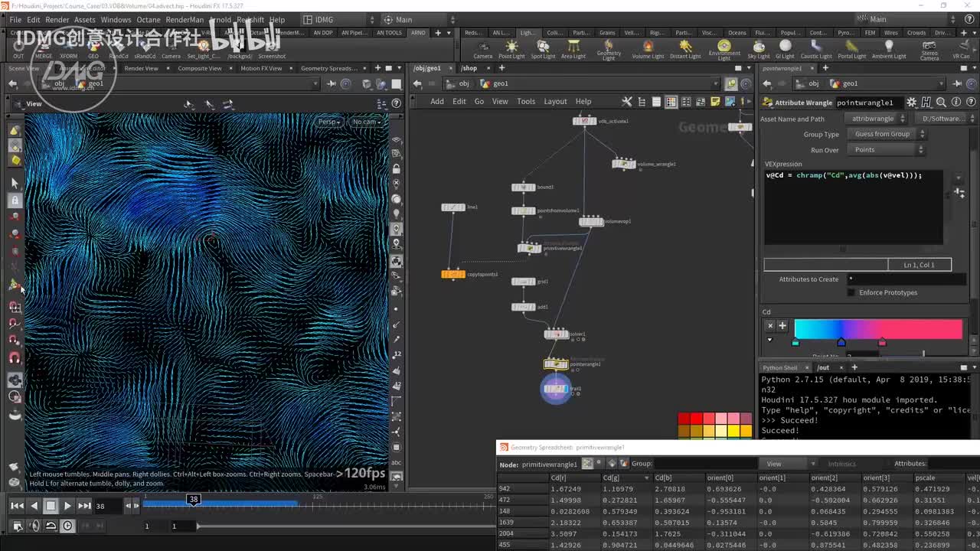Open the Run Over dropdown

[x=886, y=150]
